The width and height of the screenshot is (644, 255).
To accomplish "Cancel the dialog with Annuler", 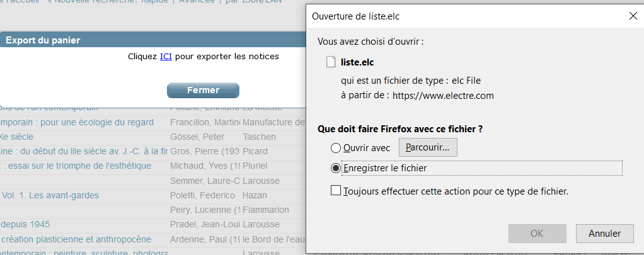I will point(604,233).
